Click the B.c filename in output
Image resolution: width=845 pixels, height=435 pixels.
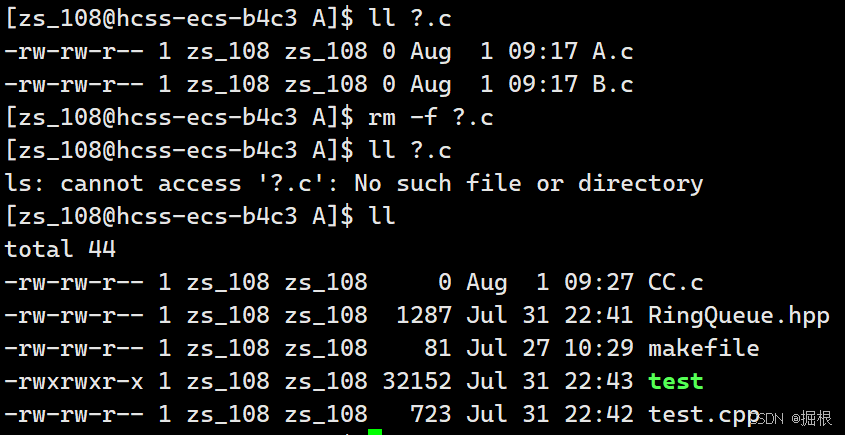[x=613, y=85]
